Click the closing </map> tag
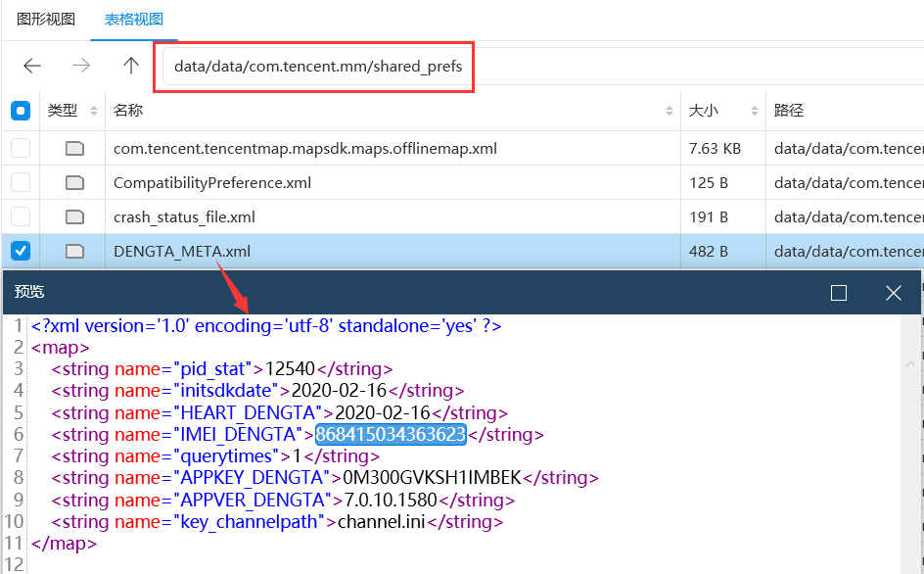Viewport: 924px width, 574px height. 64,543
